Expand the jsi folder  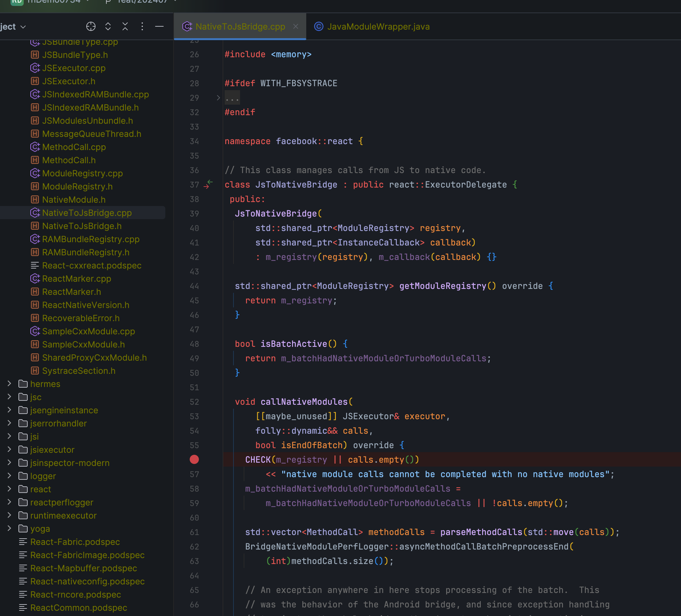point(10,436)
